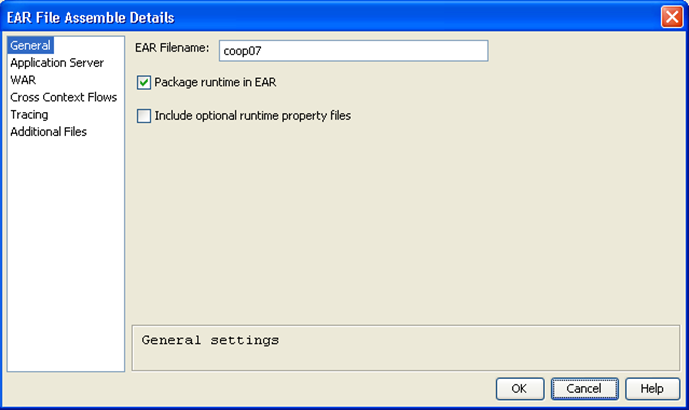This screenshot has width=689, height=410.
Task: Click empty area above the description box
Action: point(405,230)
